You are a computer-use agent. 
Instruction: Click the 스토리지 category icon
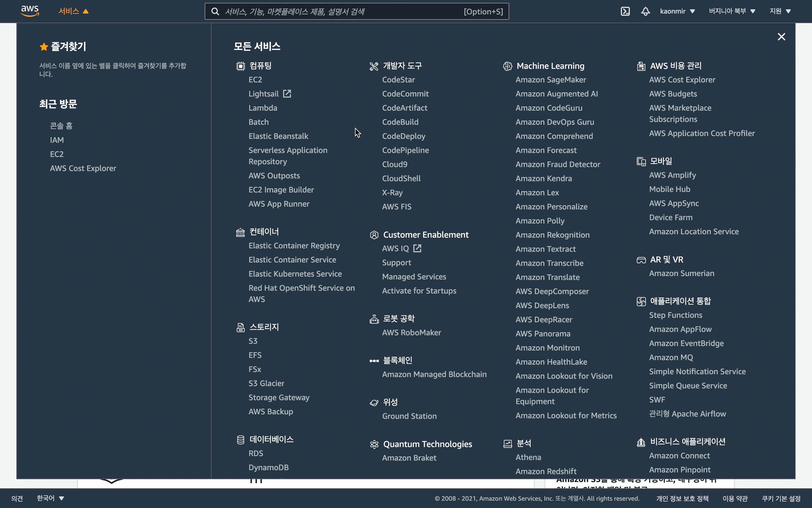point(240,328)
